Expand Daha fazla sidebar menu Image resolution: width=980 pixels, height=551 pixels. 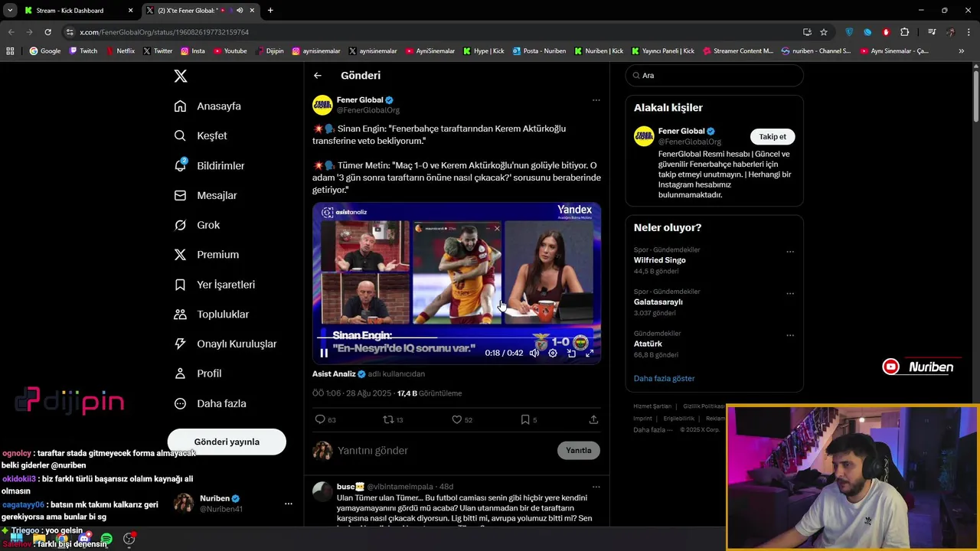(210, 403)
